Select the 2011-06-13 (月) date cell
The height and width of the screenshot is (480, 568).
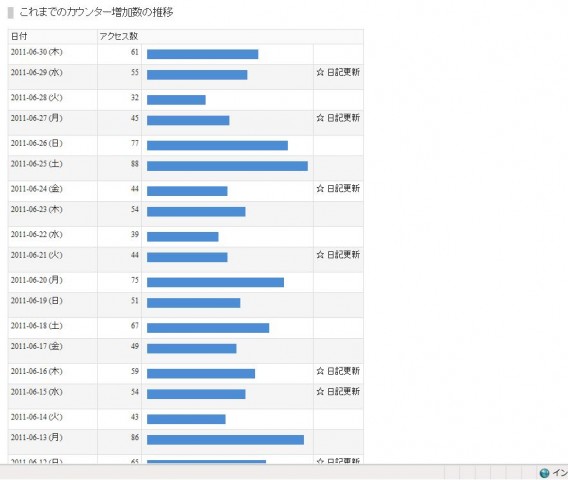37,437
